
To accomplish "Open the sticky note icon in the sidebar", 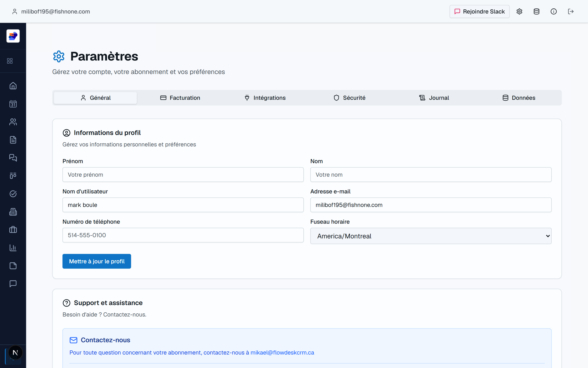I will [13, 266].
